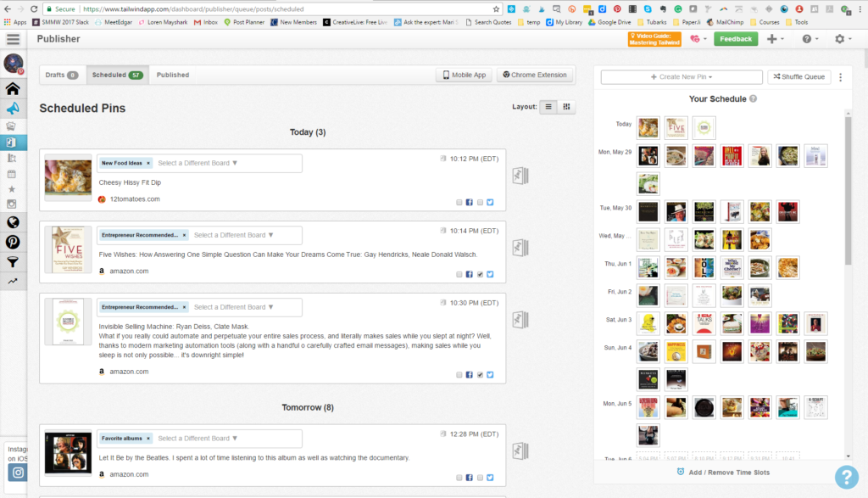Open the settings gear dropdown
This screenshot has width=868, height=498.
(843, 39)
